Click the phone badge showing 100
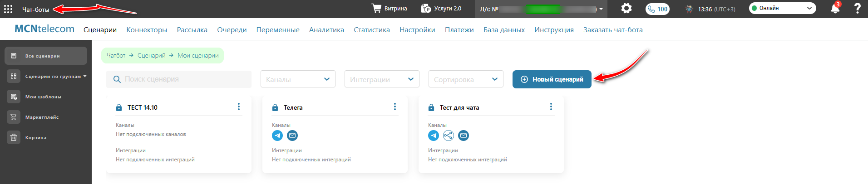This screenshot has width=868, height=184. (x=657, y=9)
